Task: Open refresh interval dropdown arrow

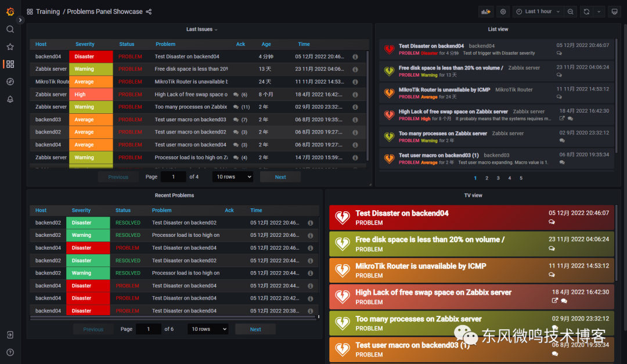Action: click(x=599, y=12)
